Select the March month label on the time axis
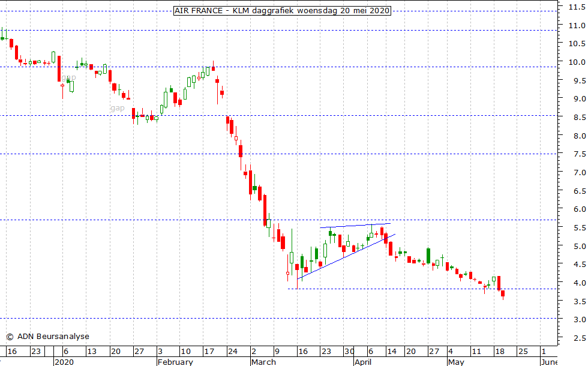 click(263, 362)
